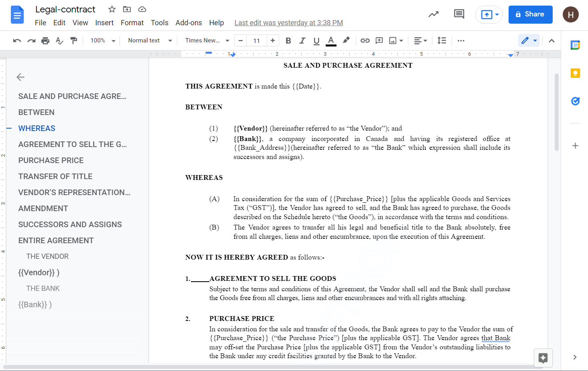This screenshot has width=588, height=371.
Task: Click the Insert link icon
Action: pos(365,40)
